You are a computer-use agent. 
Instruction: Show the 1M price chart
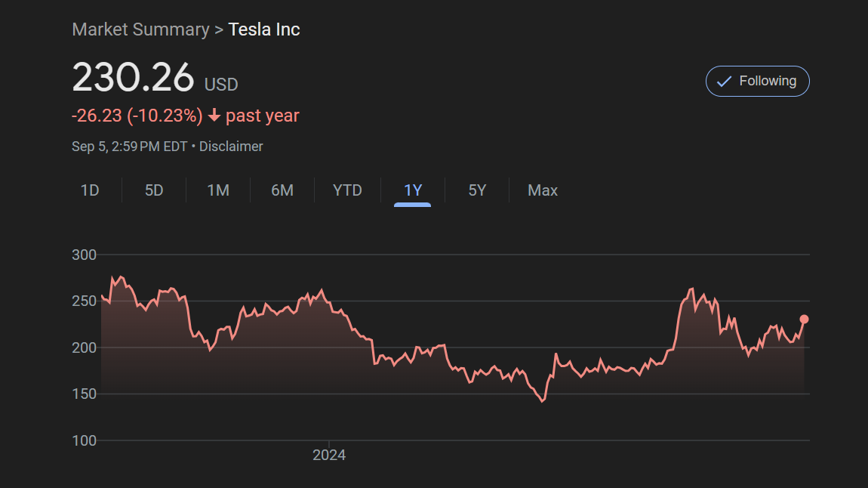click(x=218, y=190)
